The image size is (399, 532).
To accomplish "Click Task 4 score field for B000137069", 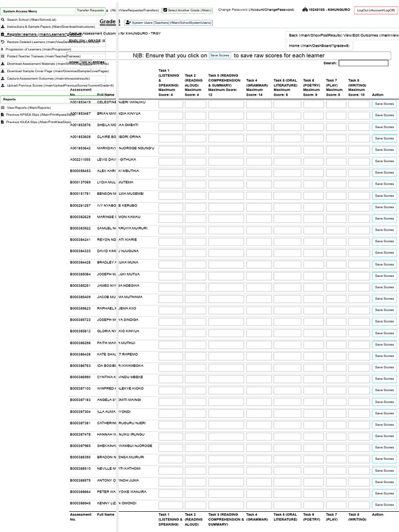I will pyautogui.click(x=259, y=184).
